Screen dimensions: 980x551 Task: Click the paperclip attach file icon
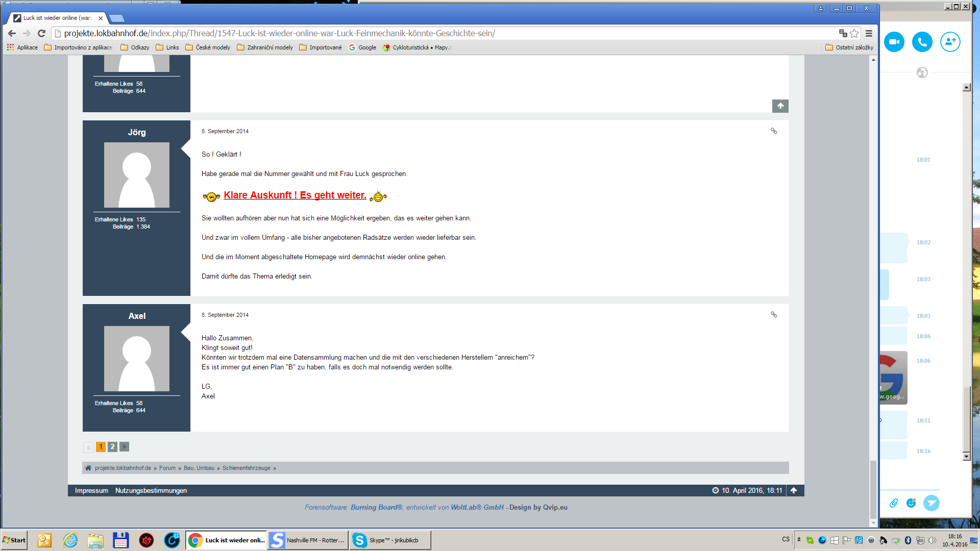[x=893, y=503]
